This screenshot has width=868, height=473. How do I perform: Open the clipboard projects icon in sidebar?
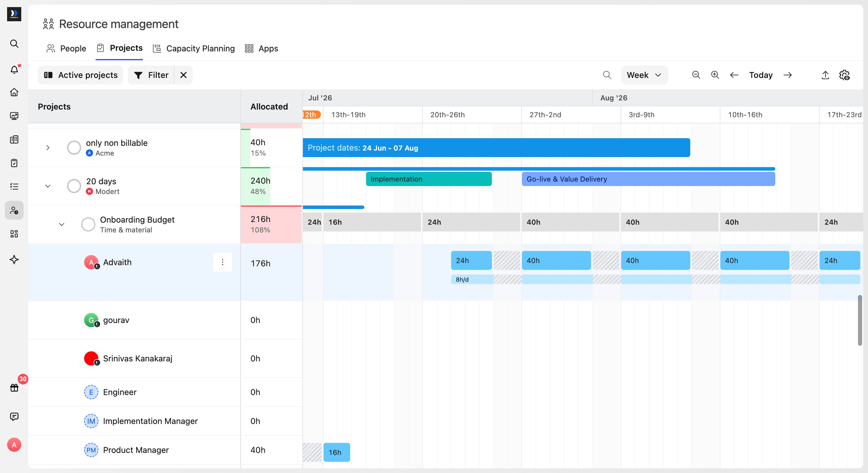(x=14, y=163)
